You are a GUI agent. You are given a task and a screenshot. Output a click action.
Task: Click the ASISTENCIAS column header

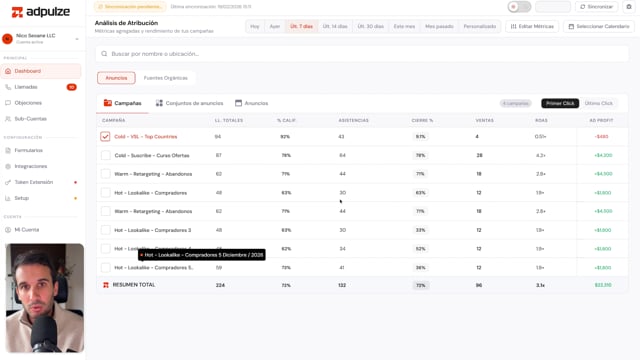pyautogui.click(x=353, y=120)
